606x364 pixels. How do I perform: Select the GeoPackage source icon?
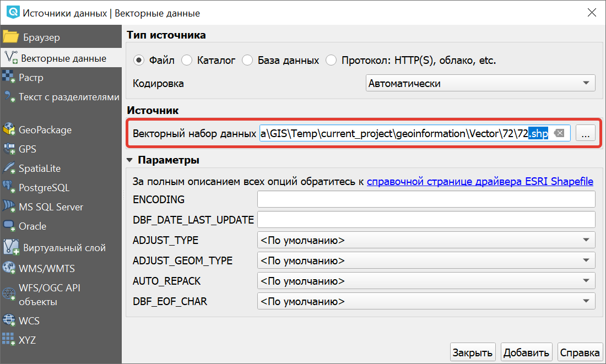click(x=9, y=129)
